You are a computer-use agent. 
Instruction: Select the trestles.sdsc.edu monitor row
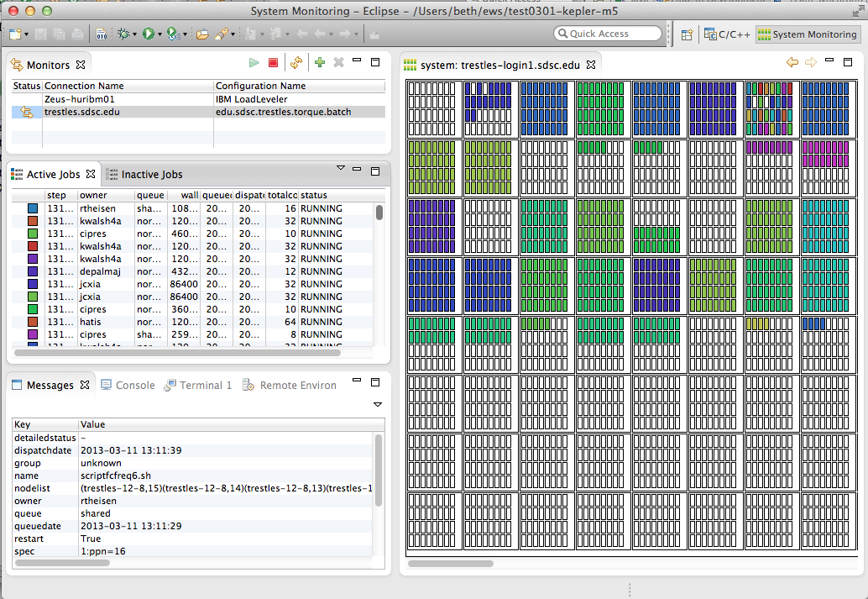tap(198, 112)
